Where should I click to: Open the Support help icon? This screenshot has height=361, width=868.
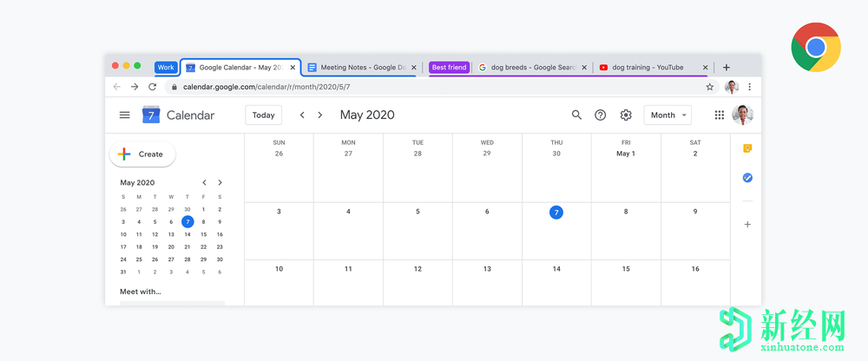[x=601, y=115]
